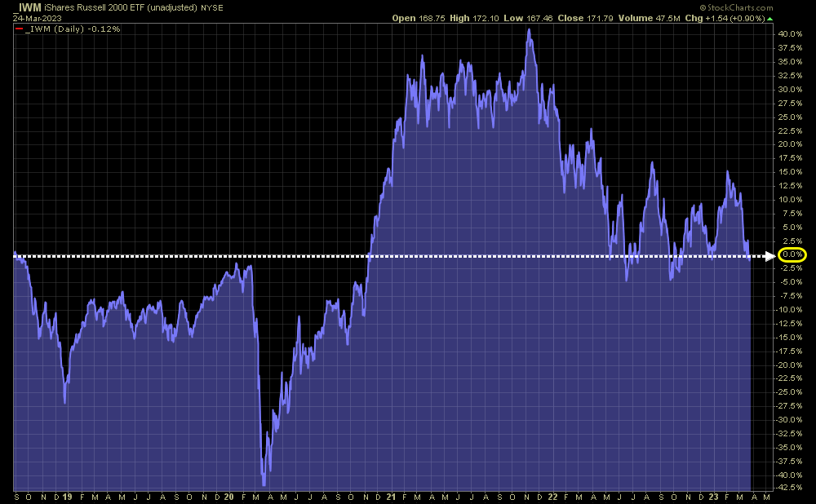Screen dimensions: 816x504
Task: Click the 21 year label on x-axis
Action: click(392, 497)
